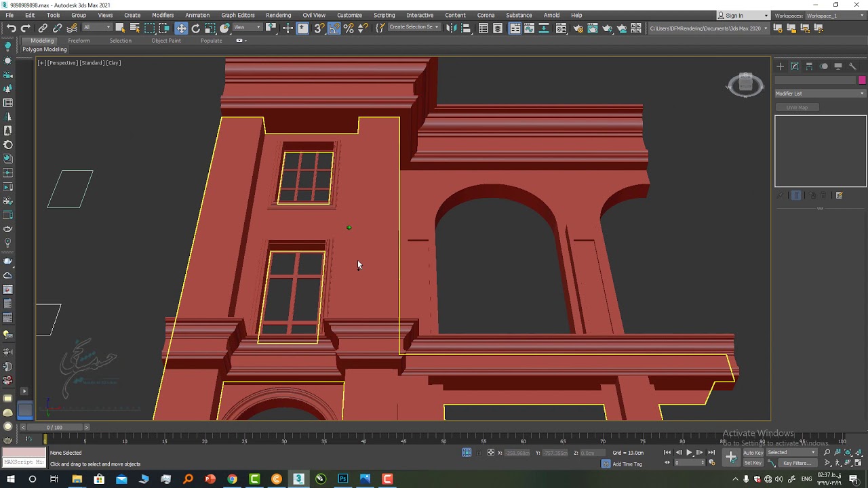Open the Rendering menu
Screen dimensions: 868x488
point(278,15)
